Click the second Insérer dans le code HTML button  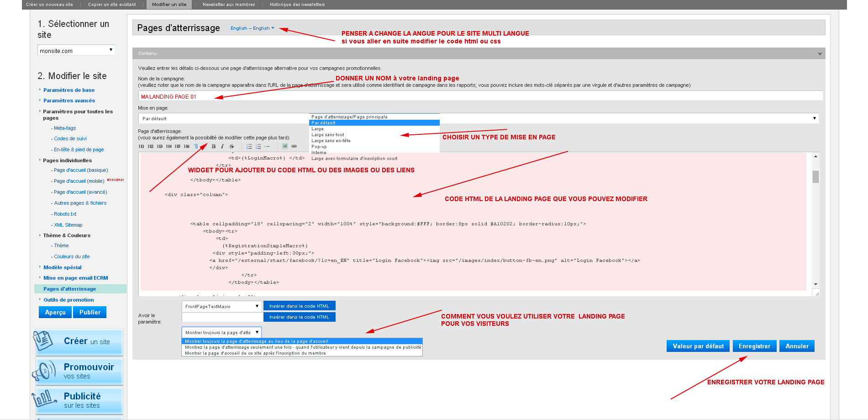point(299,317)
